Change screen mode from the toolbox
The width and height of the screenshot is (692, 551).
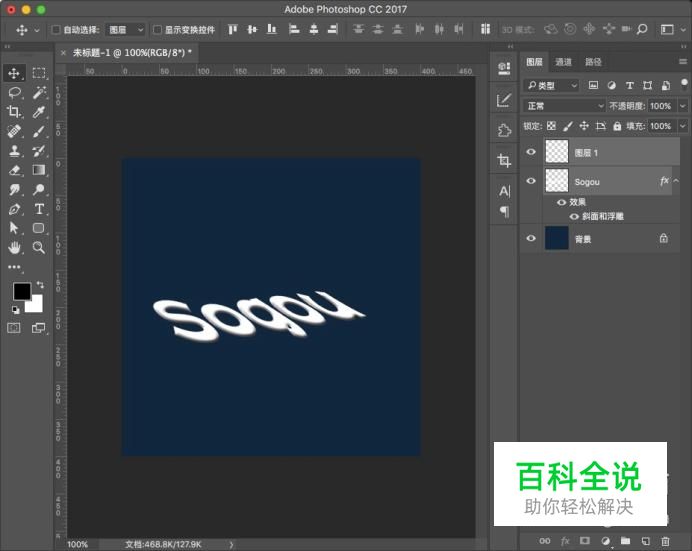(39, 328)
